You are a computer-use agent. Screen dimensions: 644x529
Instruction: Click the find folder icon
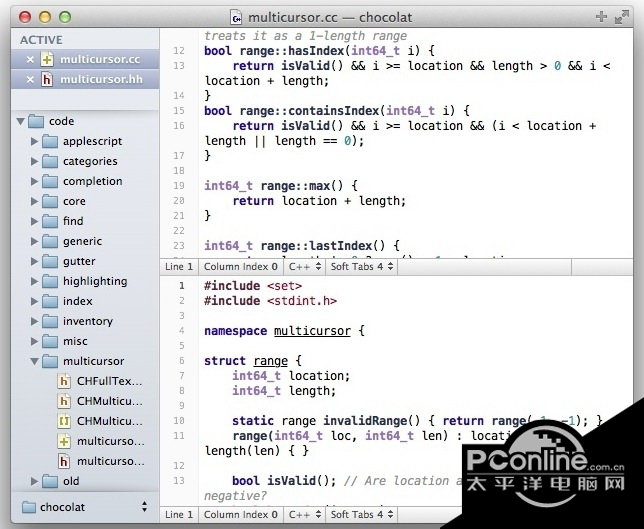pos(50,221)
